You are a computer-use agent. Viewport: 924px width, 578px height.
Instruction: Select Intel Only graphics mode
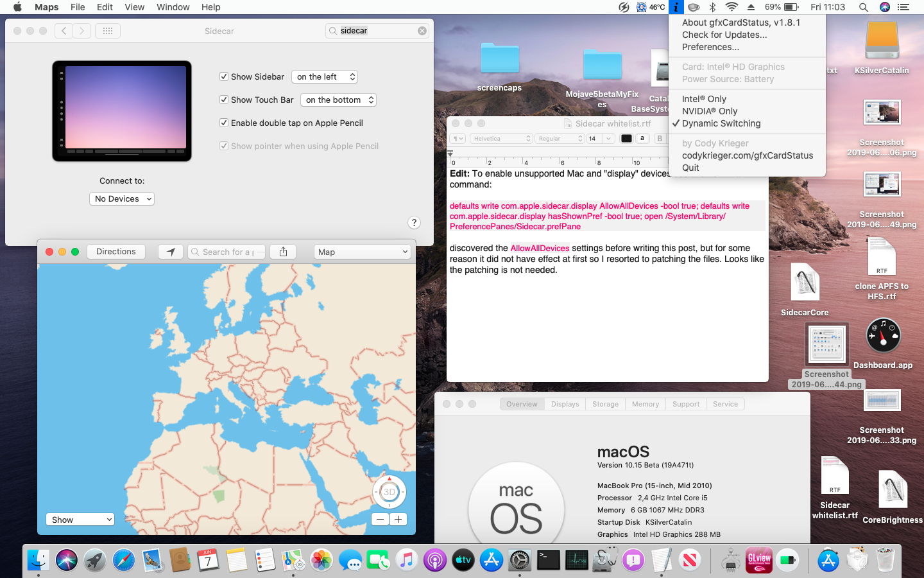(704, 99)
